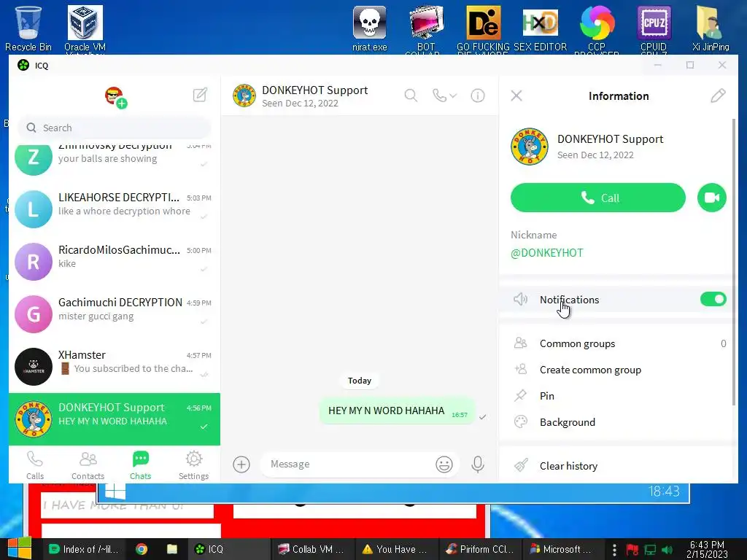Click the chat info circle icon
747x560 pixels.
(478, 96)
